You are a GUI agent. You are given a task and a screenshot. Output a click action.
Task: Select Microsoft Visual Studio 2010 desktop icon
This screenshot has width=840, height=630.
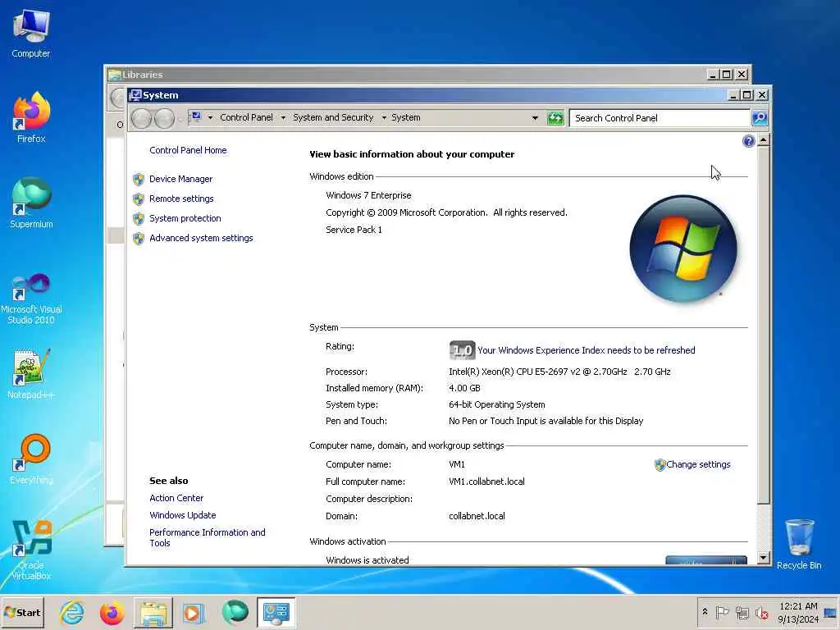coord(31,298)
